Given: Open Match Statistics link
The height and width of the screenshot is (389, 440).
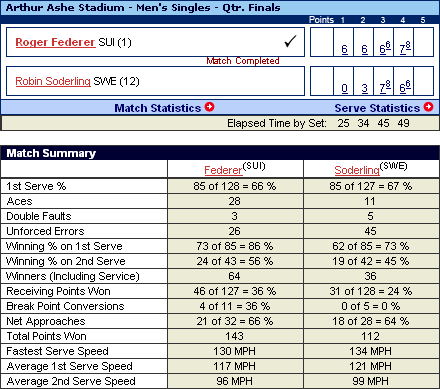Looking at the screenshot, I should pos(158,108).
